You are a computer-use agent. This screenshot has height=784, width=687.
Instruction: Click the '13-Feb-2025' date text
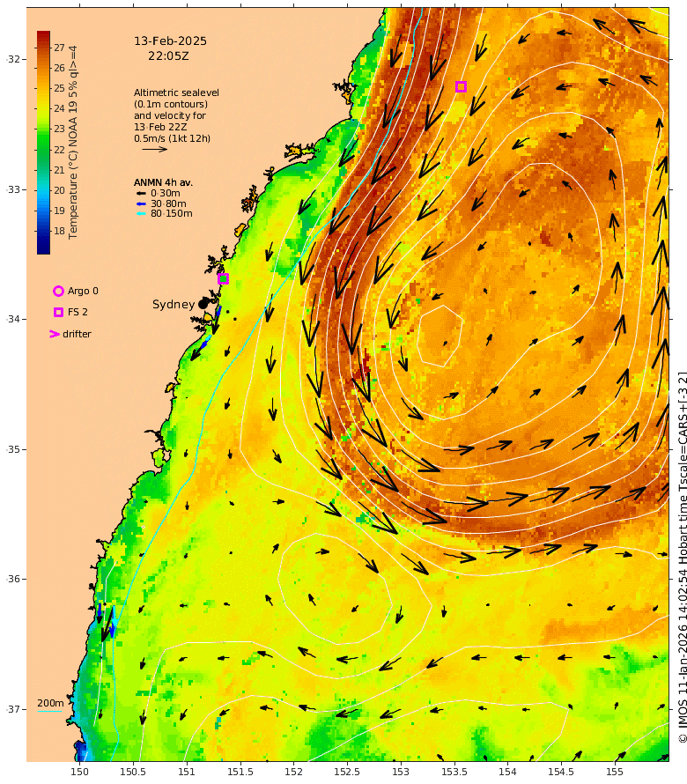point(170,41)
